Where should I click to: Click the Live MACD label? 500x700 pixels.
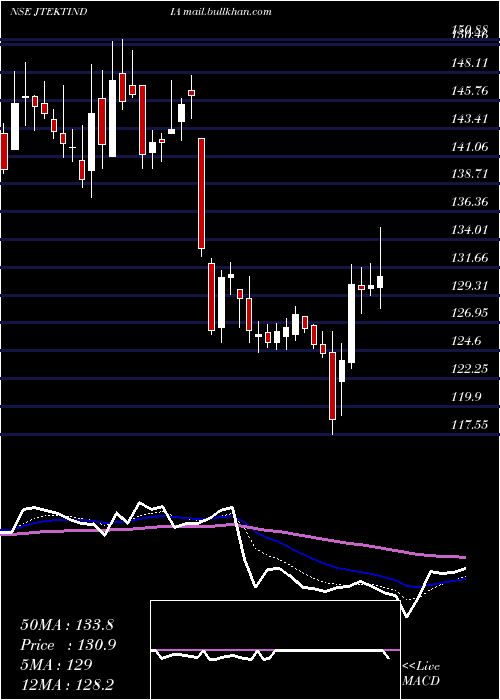click(421, 673)
